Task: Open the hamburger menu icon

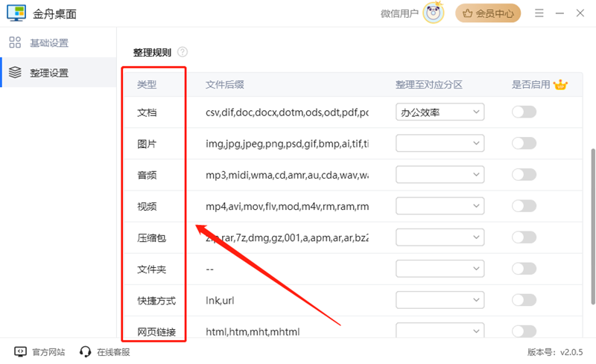Action: (539, 13)
